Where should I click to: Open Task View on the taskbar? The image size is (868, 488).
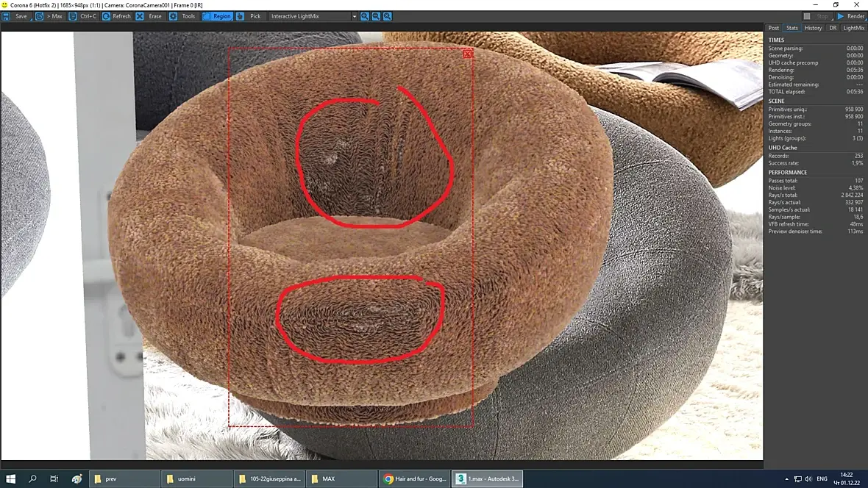click(x=54, y=478)
